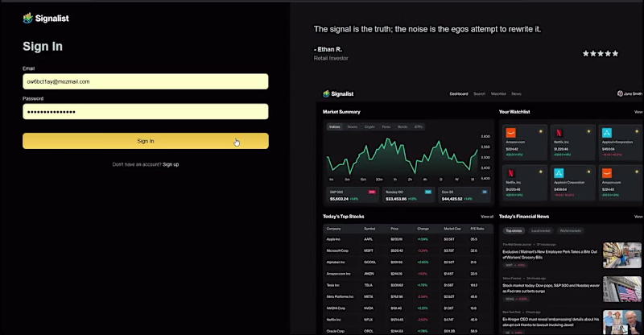
Task: Select the Crypto tab in Market Summary
Action: coord(369,126)
